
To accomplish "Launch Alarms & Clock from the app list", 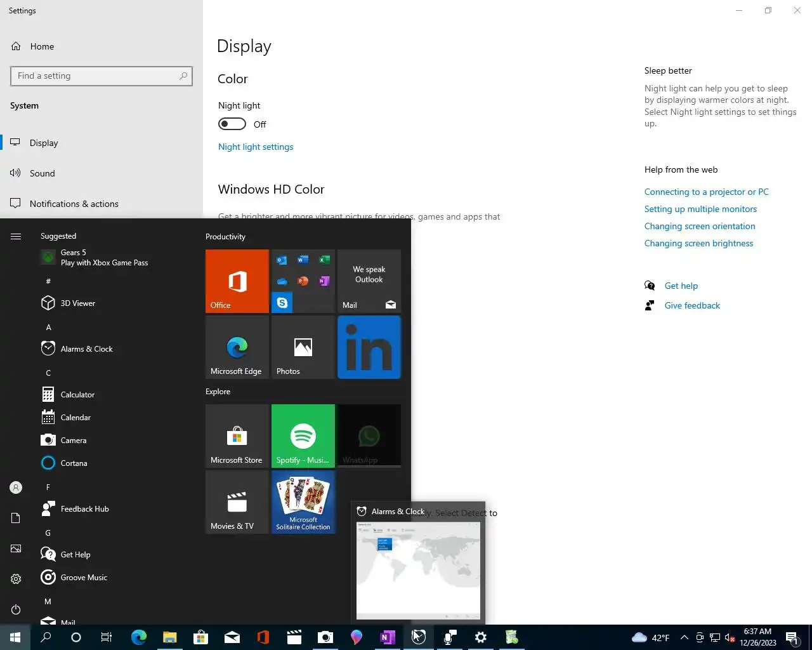I will 114,349.
